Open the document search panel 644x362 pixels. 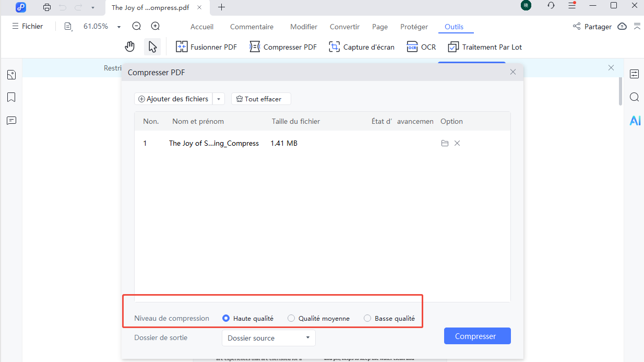[634, 97]
